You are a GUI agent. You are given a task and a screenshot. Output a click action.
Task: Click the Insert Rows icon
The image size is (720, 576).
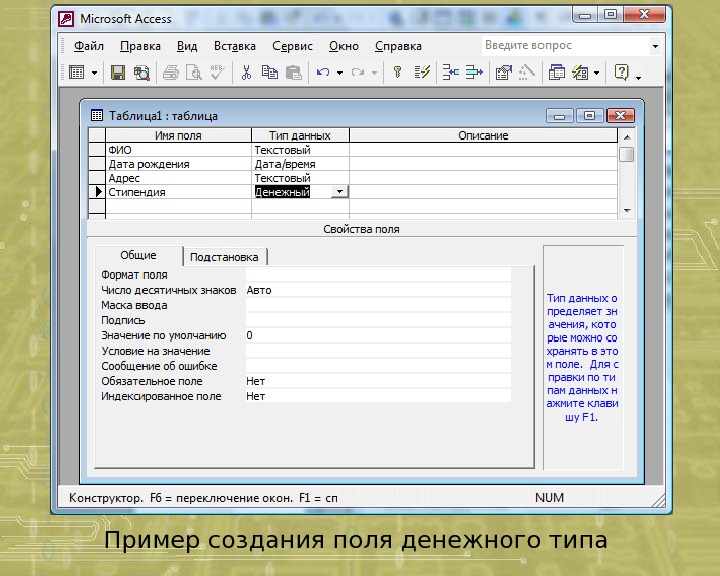(x=450, y=73)
